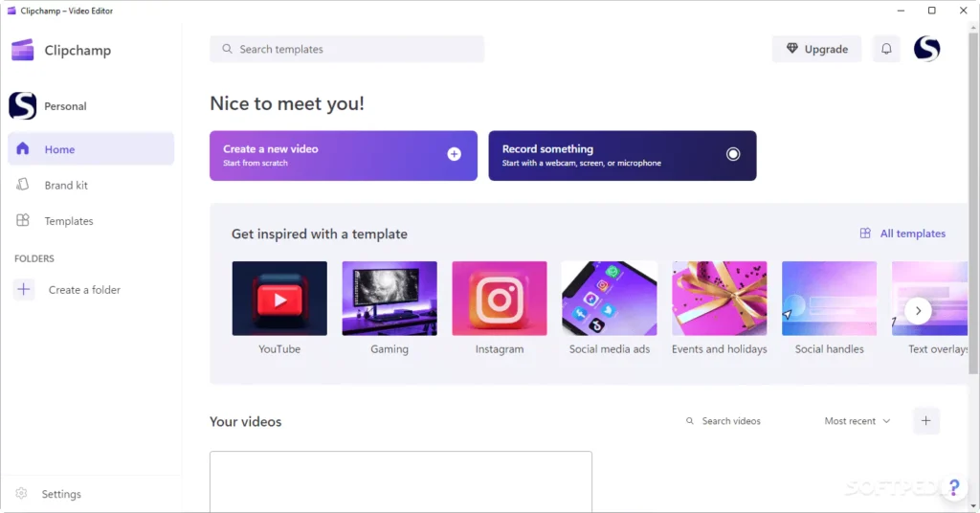
Task: Go to Home in the sidebar
Action: [x=91, y=148]
